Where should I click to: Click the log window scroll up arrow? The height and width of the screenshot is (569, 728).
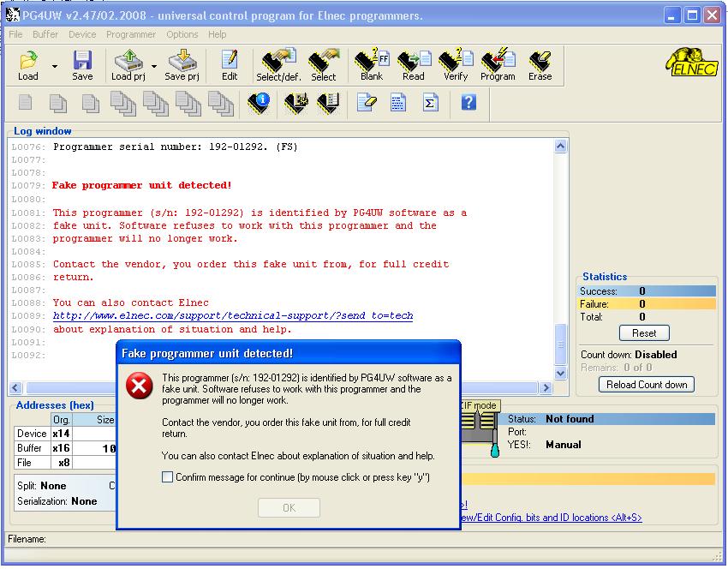point(560,147)
